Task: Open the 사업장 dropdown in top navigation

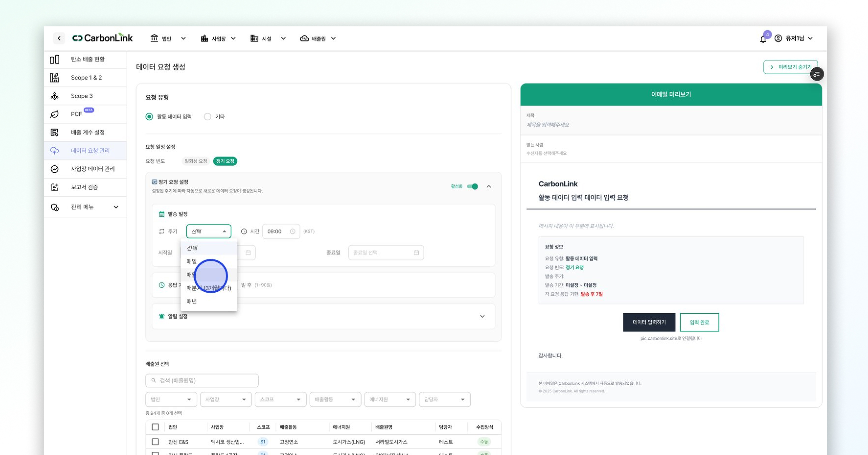Action: [218, 38]
